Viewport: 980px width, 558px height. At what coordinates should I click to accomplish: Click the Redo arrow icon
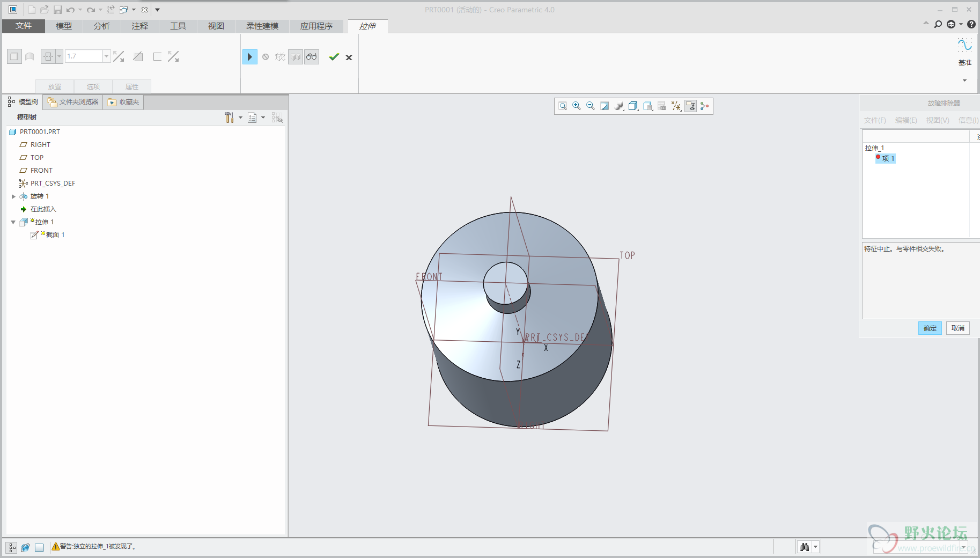91,10
